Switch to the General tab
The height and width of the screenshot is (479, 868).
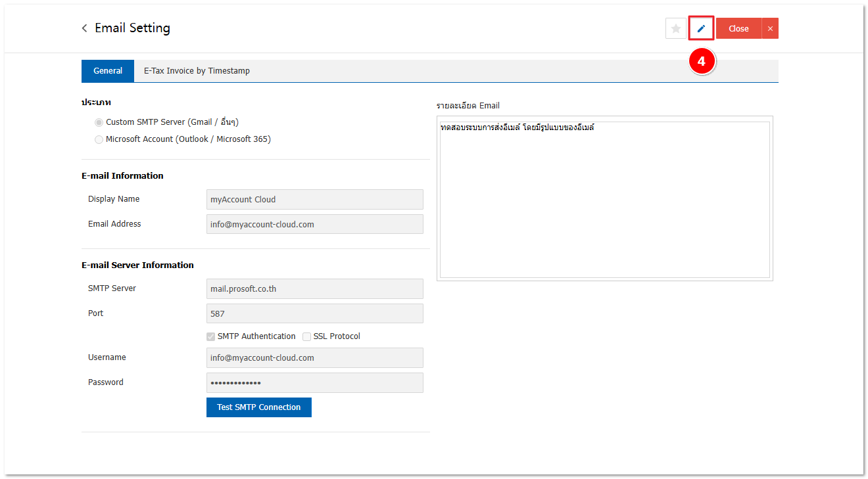click(x=108, y=71)
